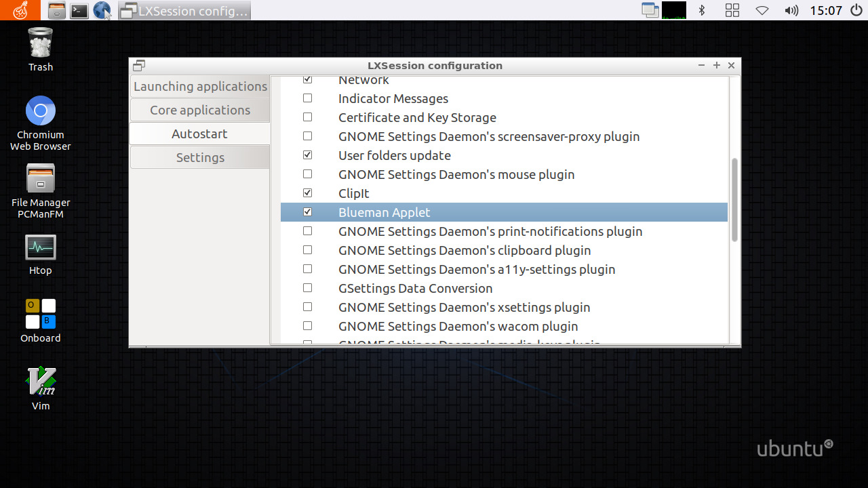The width and height of the screenshot is (868, 488).
Task: Select 'GNOME Settings Daemon's a11y-settings plugin' text
Action: click(477, 270)
